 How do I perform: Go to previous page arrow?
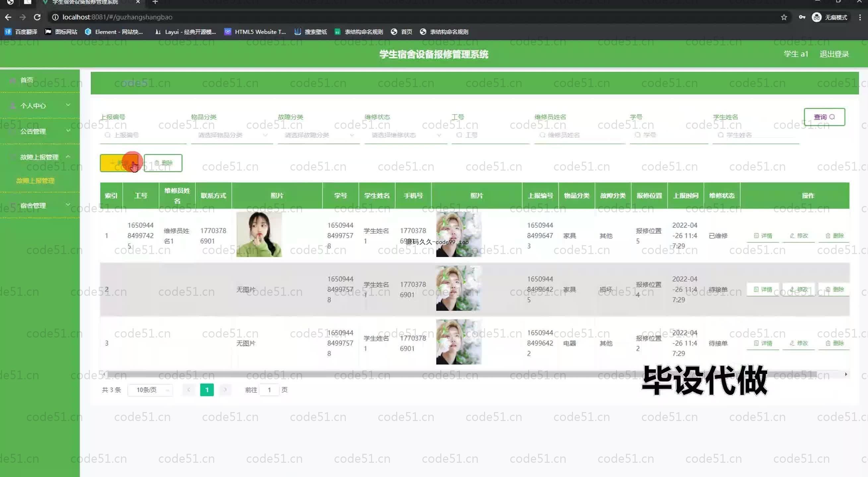point(189,390)
